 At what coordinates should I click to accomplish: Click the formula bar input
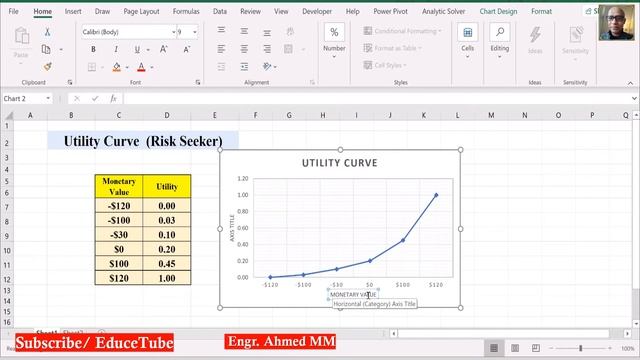pyautogui.click(x=377, y=98)
